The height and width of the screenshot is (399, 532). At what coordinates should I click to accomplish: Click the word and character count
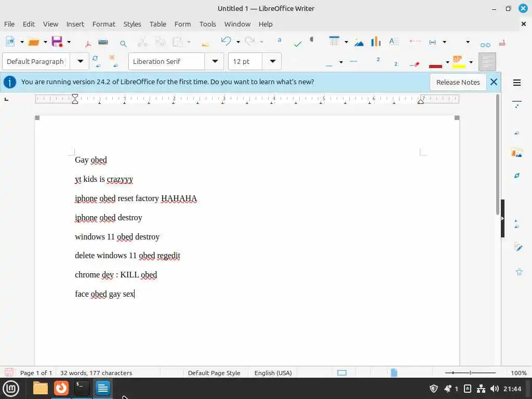click(96, 373)
